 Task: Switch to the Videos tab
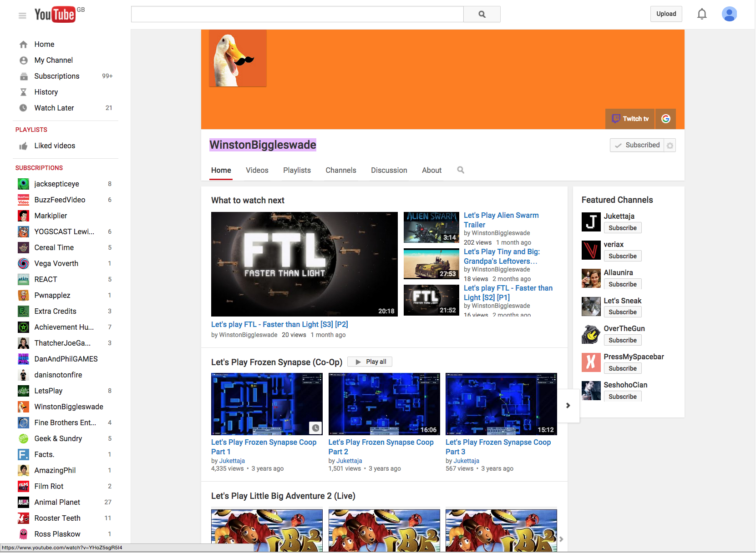tap(257, 170)
